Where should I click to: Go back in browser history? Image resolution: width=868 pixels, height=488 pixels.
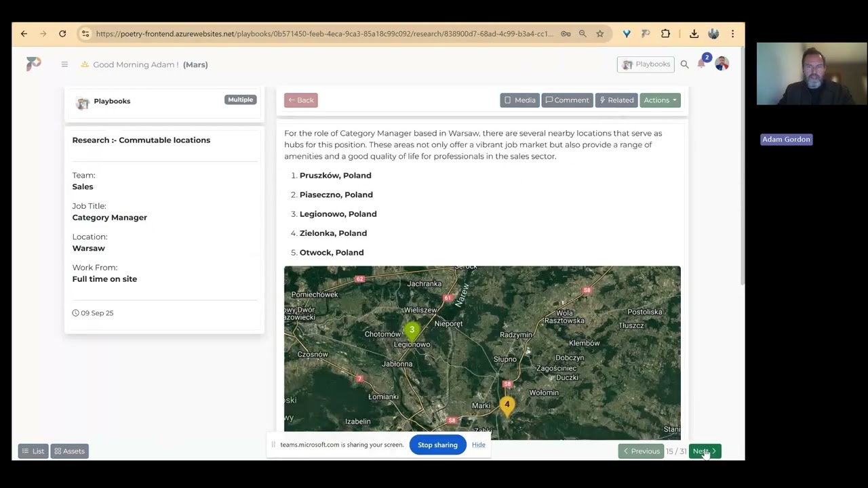click(x=24, y=33)
